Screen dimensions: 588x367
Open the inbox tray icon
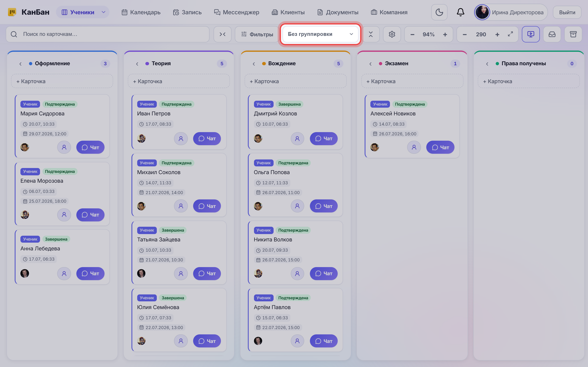pyautogui.click(x=552, y=34)
